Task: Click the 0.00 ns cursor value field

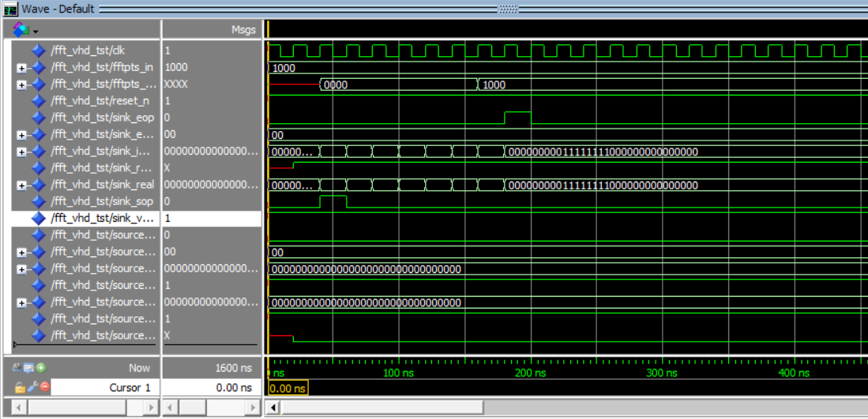Action: tap(212, 387)
